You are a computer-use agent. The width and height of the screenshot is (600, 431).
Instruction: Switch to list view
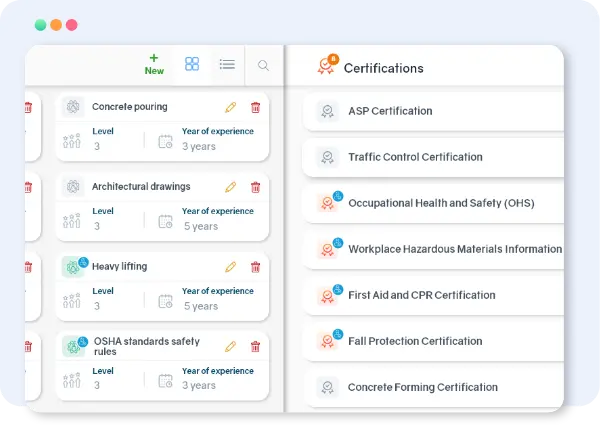pyautogui.click(x=227, y=64)
